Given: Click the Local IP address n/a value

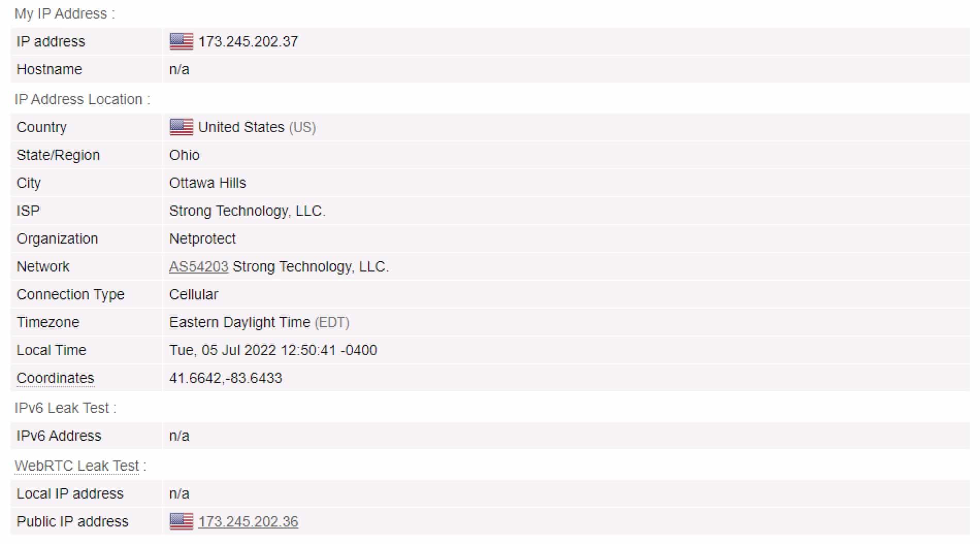Looking at the screenshot, I should [x=179, y=493].
